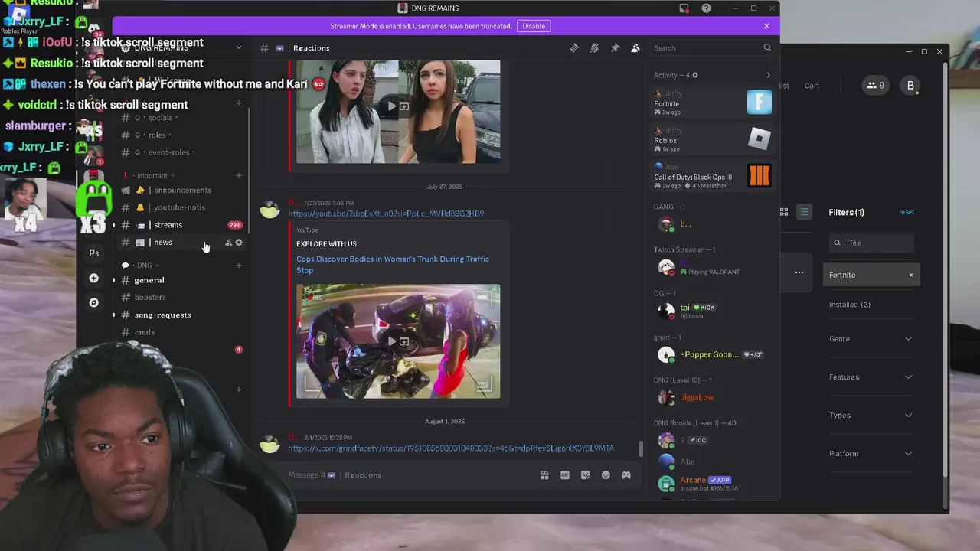
Task: Open member JiggaLow profile
Action: coord(712,397)
